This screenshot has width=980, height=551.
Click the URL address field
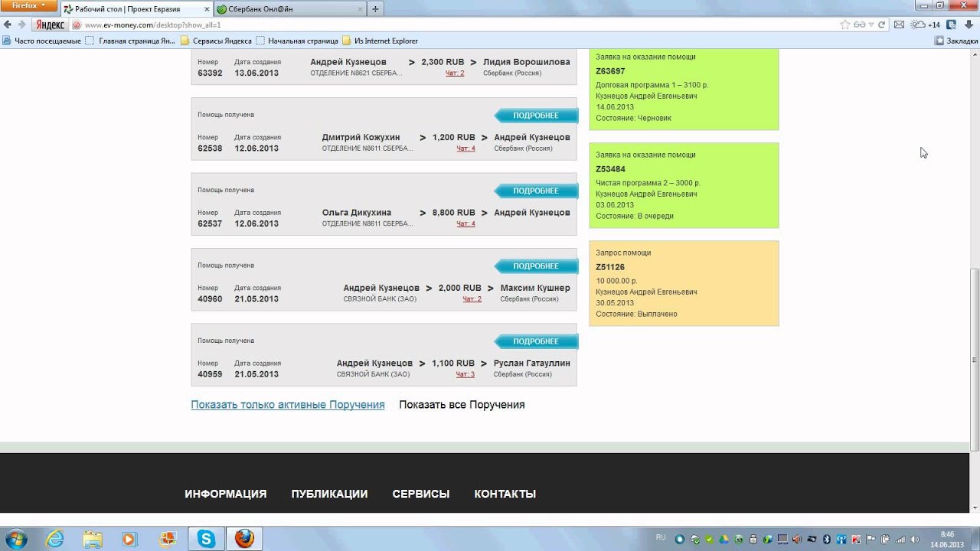point(459,24)
